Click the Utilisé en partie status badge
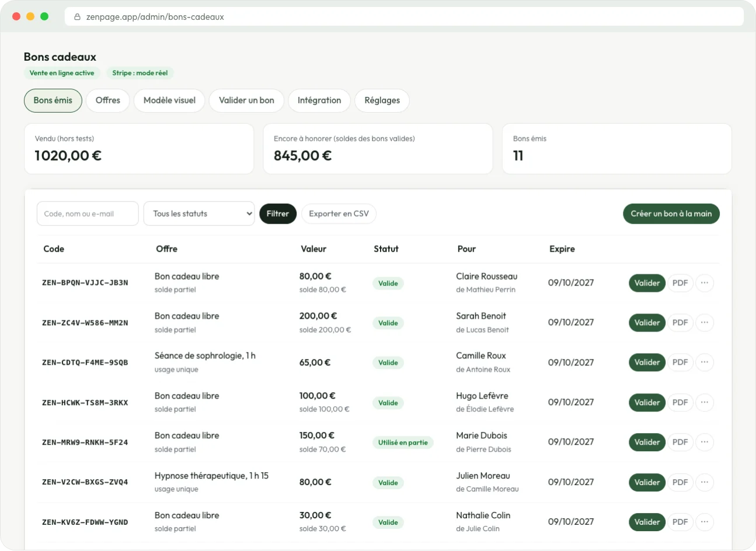This screenshot has height=551, width=756. click(403, 442)
